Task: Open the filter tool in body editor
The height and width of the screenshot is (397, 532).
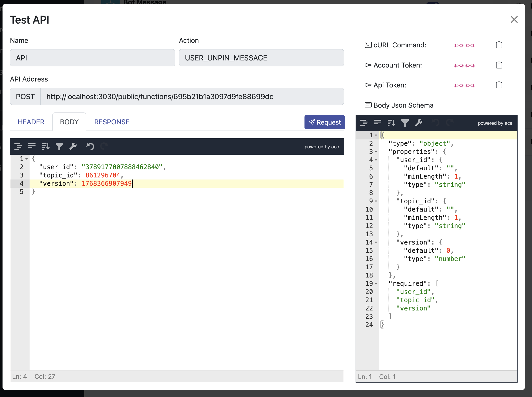Action: [59, 146]
